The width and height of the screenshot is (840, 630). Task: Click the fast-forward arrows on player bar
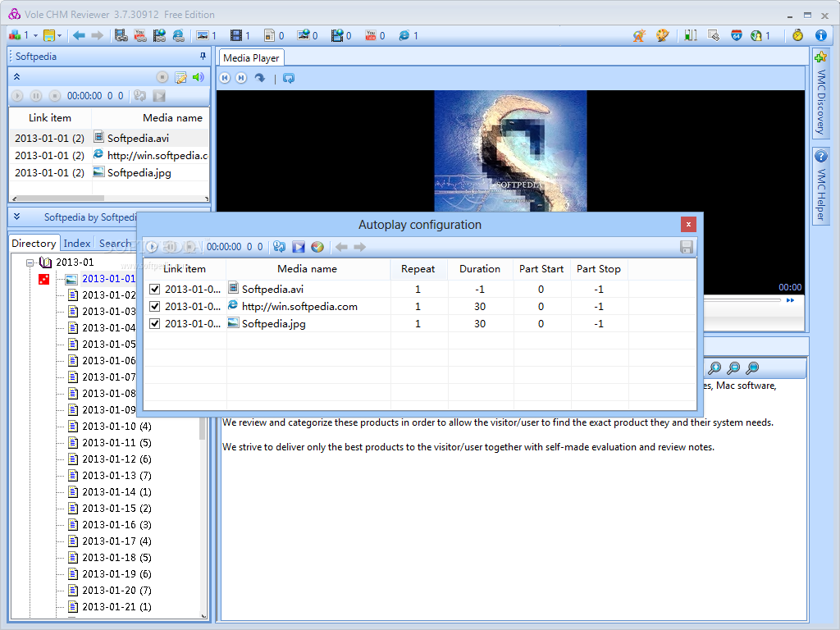[790, 300]
